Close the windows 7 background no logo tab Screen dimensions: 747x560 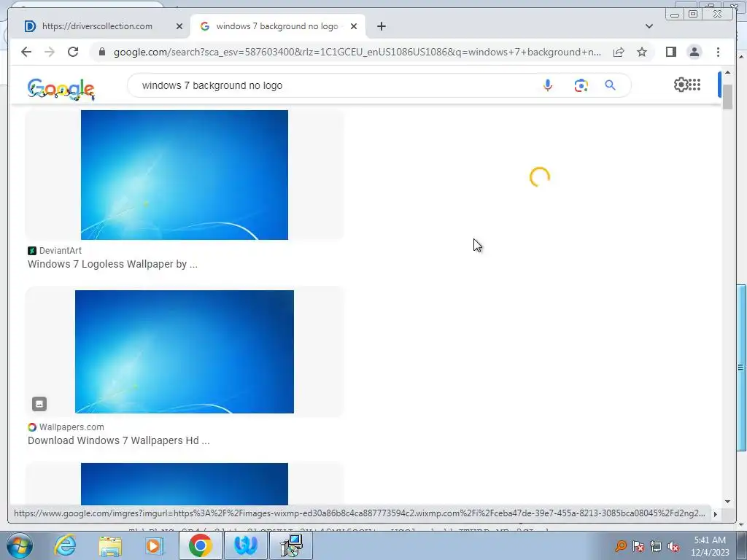pyautogui.click(x=354, y=26)
